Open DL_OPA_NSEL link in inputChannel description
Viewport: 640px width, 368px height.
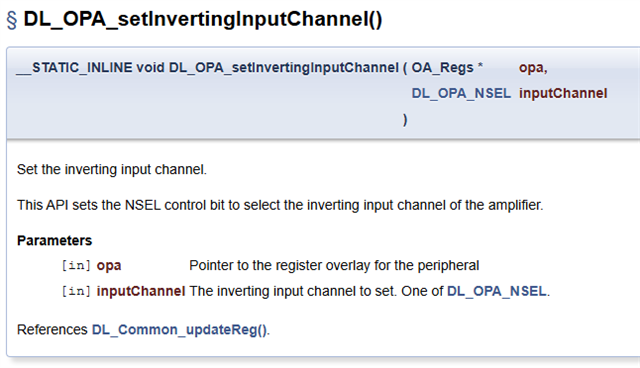click(x=497, y=291)
